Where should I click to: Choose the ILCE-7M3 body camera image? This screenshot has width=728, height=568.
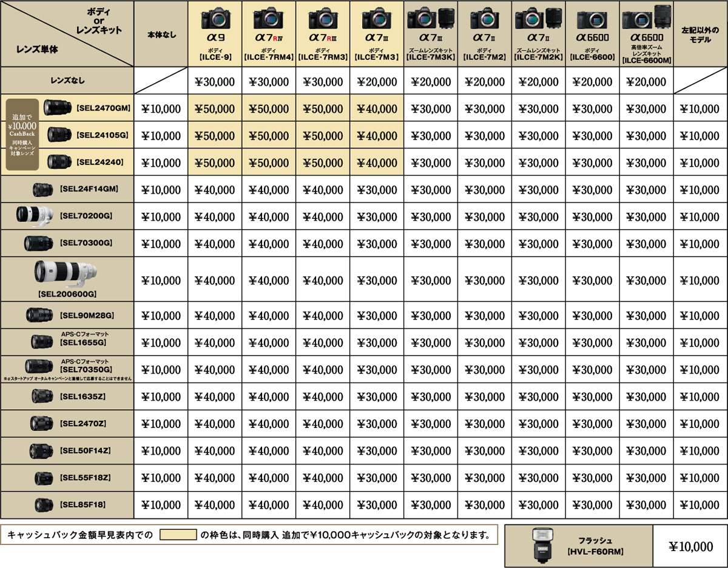click(376, 19)
